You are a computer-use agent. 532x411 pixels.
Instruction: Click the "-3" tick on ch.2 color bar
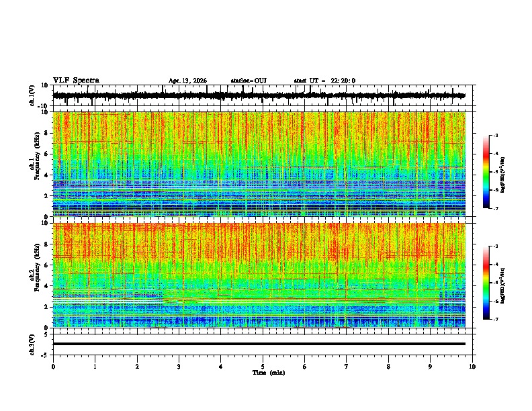(495, 246)
